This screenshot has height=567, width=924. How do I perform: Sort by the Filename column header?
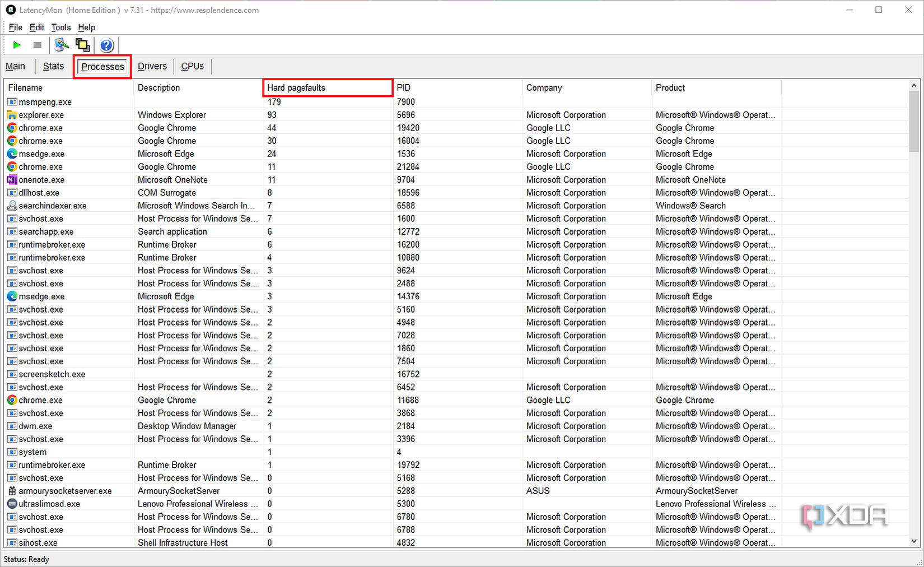coord(69,87)
